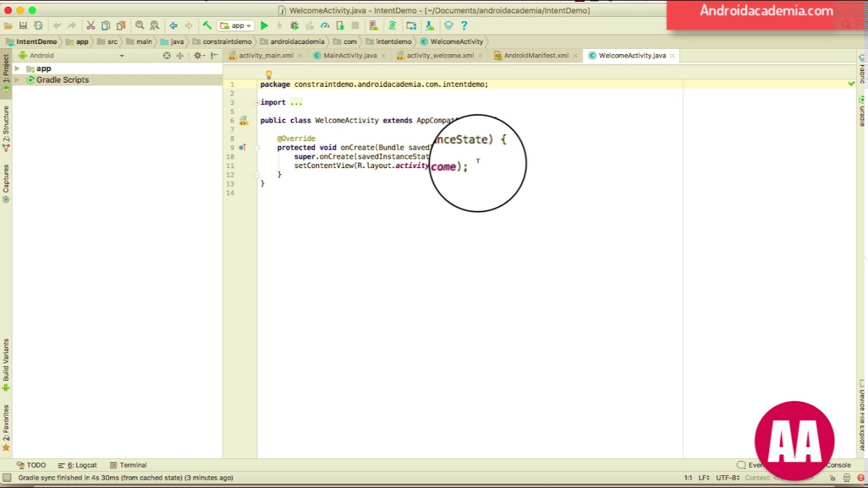The image size is (868, 488).
Task: Click the related XML file gutter icon
Action: (243, 121)
